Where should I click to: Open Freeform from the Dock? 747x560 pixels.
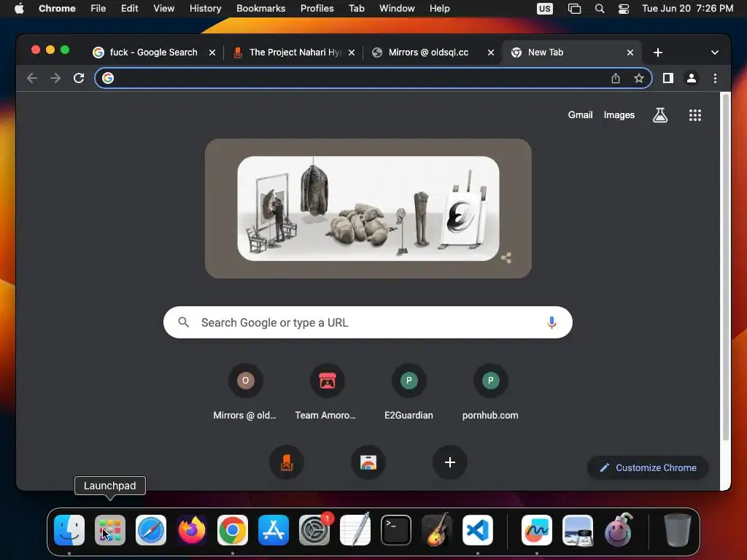pyautogui.click(x=536, y=530)
